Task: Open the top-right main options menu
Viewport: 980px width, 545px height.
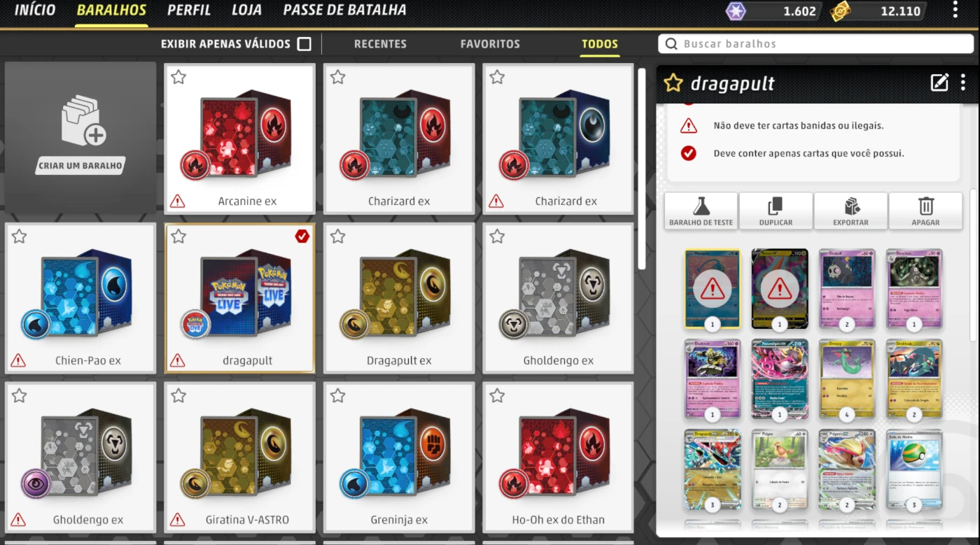Action: pos(955,10)
